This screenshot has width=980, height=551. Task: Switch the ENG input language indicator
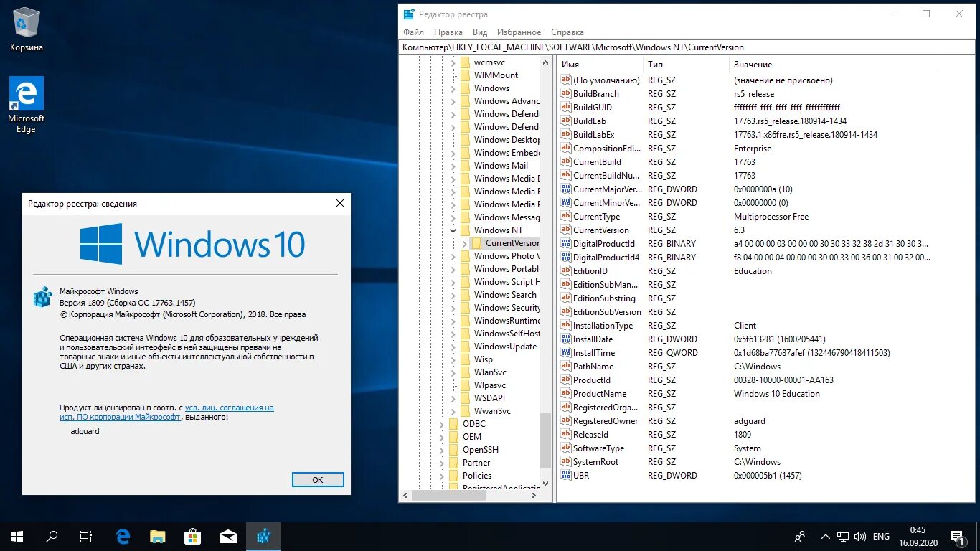881,536
